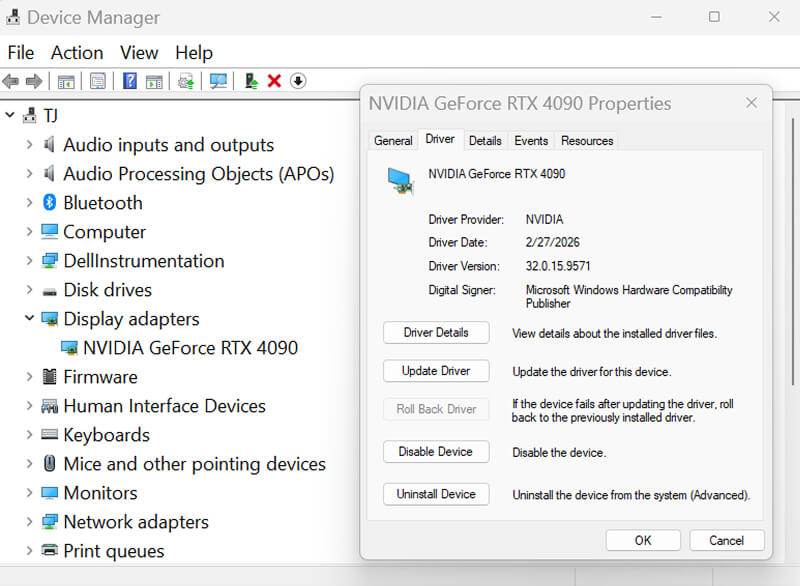The height and width of the screenshot is (586, 800).
Task: Click the Driver Details button
Action: pyautogui.click(x=436, y=332)
